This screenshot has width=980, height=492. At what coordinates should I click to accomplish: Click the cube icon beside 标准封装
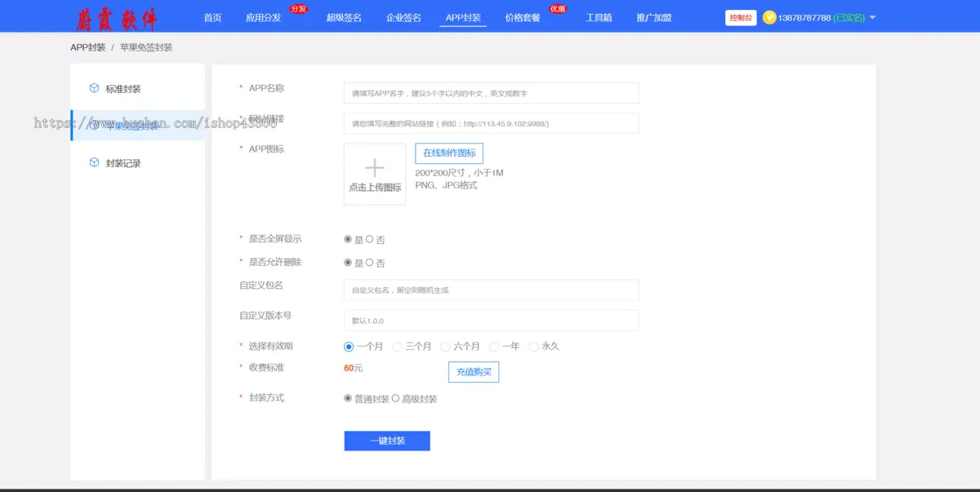click(x=94, y=88)
